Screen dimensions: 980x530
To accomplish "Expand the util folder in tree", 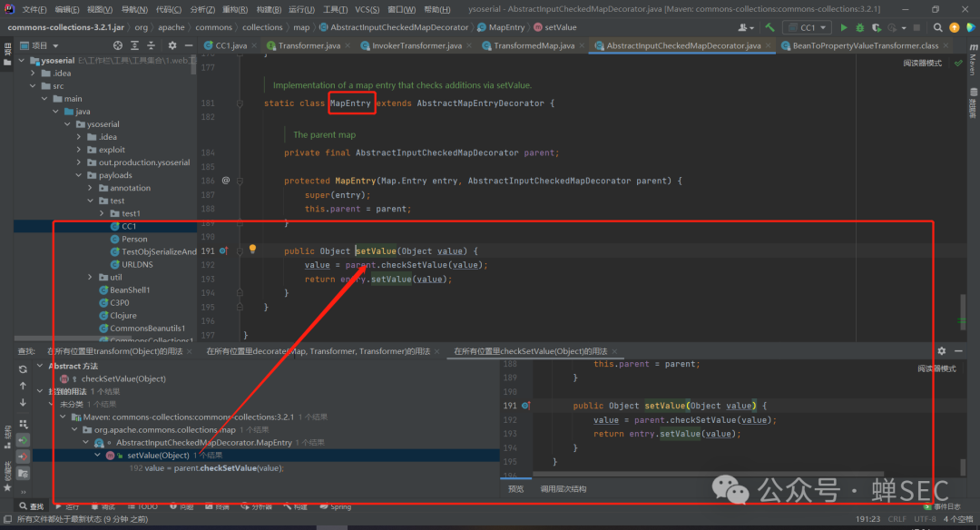I will pos(91,277).
